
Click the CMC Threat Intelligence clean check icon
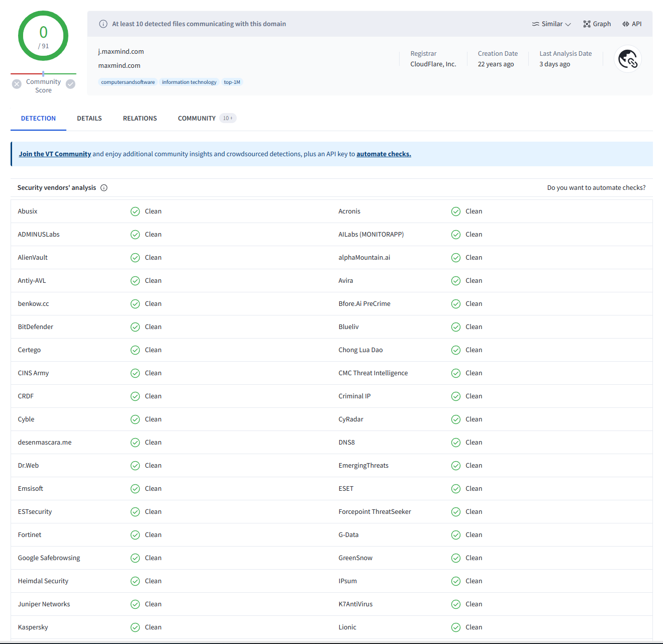(x=456, y=373)
